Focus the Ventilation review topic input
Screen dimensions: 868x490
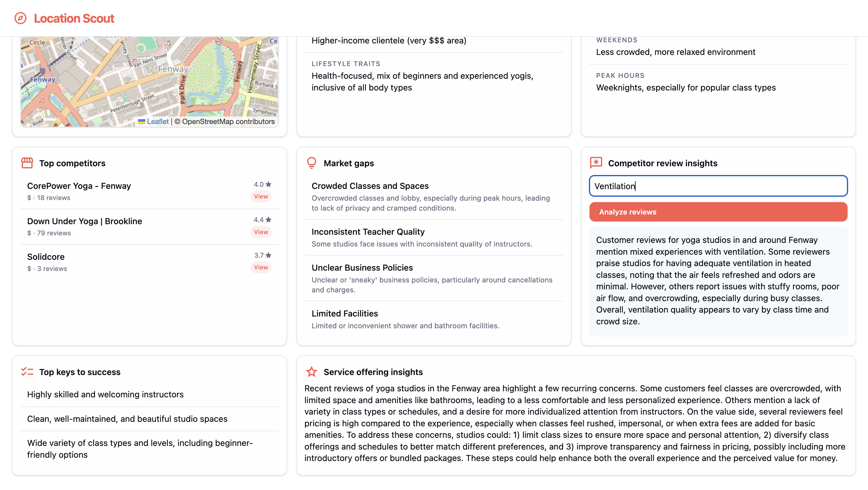718,186
